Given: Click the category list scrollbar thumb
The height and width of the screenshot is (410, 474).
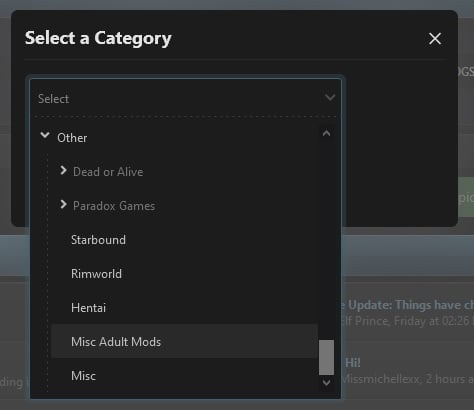Looking at the screenshot, I should (x=326, y=357).
